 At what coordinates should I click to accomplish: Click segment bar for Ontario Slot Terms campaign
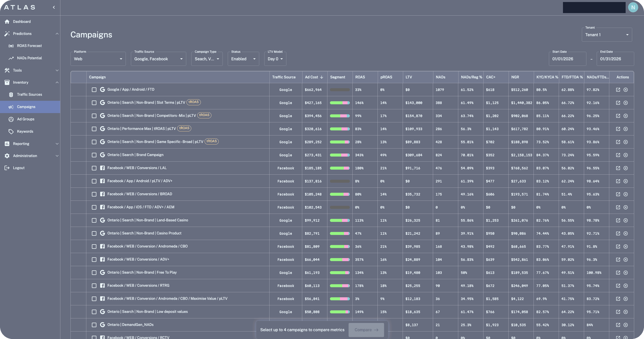pyautogui.click(x=340, y=103)
